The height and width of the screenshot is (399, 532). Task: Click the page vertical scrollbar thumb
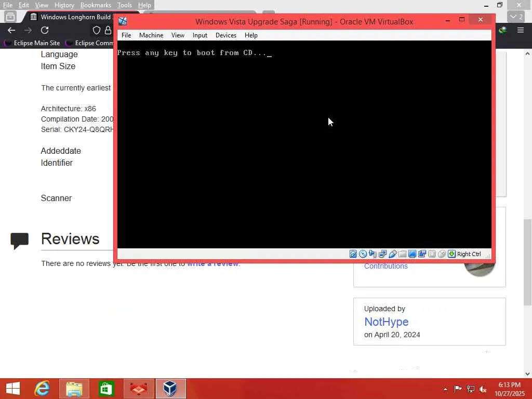[x=528, y=262]
